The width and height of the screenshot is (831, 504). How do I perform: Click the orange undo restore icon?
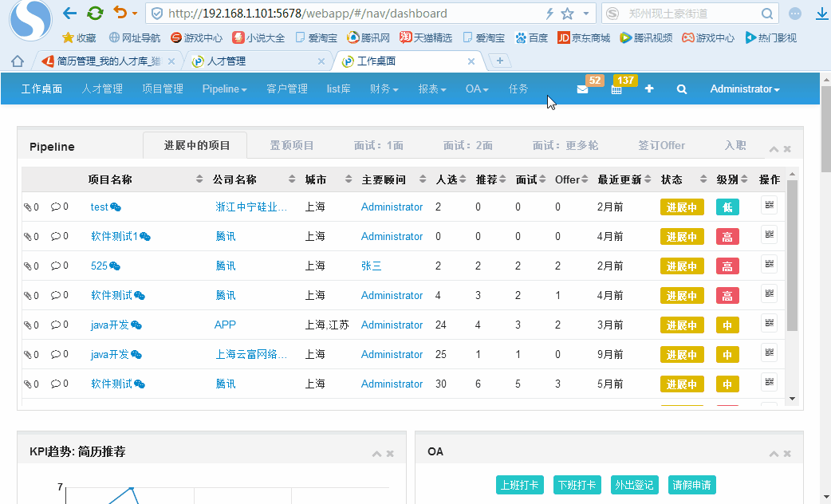coord(120,13)
